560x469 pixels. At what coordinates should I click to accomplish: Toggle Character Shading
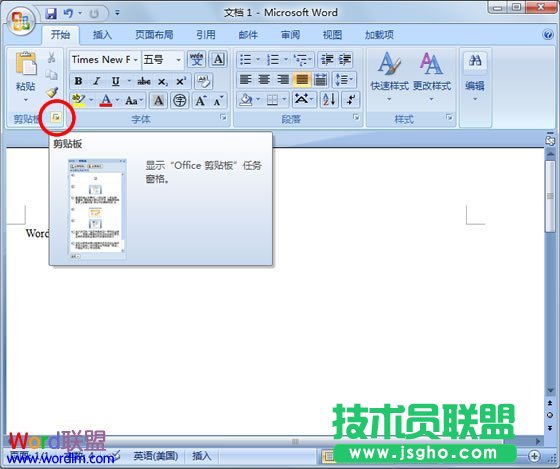point(158,100)
